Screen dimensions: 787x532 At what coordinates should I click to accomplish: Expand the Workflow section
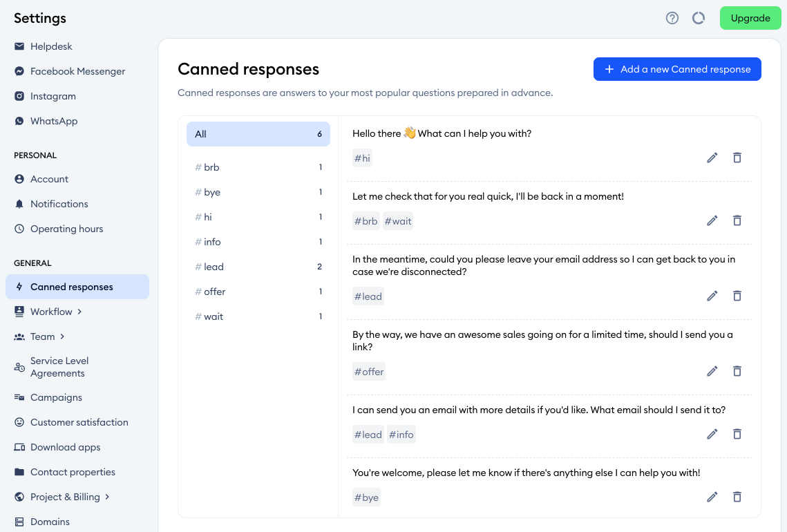(51, 312)
